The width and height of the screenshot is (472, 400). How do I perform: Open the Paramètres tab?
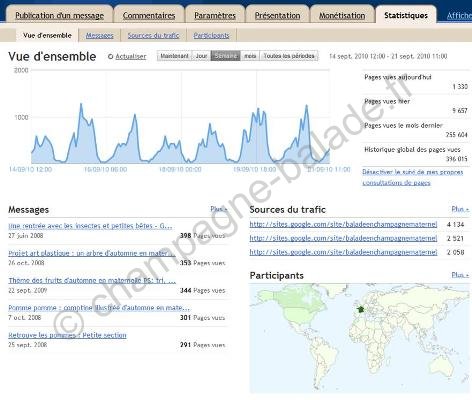tap(215, 15)
